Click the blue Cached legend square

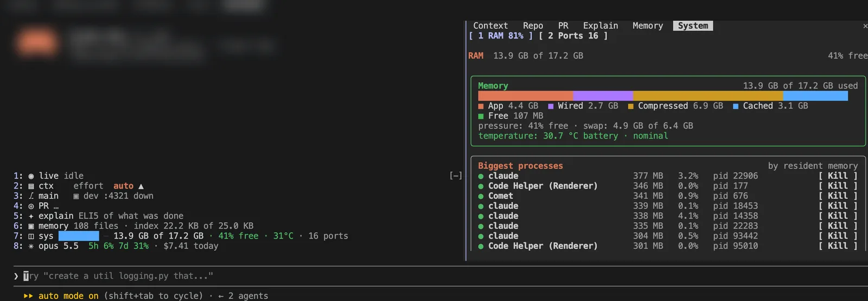click(x=736, y=106)
